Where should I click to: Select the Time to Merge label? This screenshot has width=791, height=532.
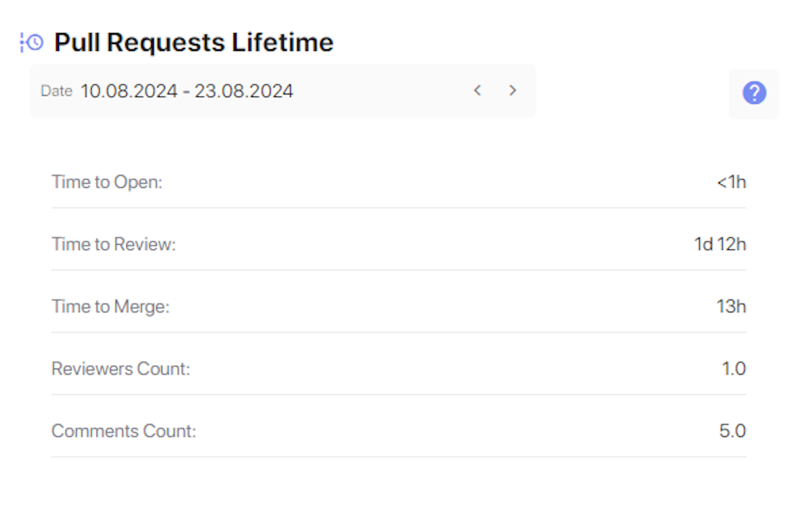(110, 307)
